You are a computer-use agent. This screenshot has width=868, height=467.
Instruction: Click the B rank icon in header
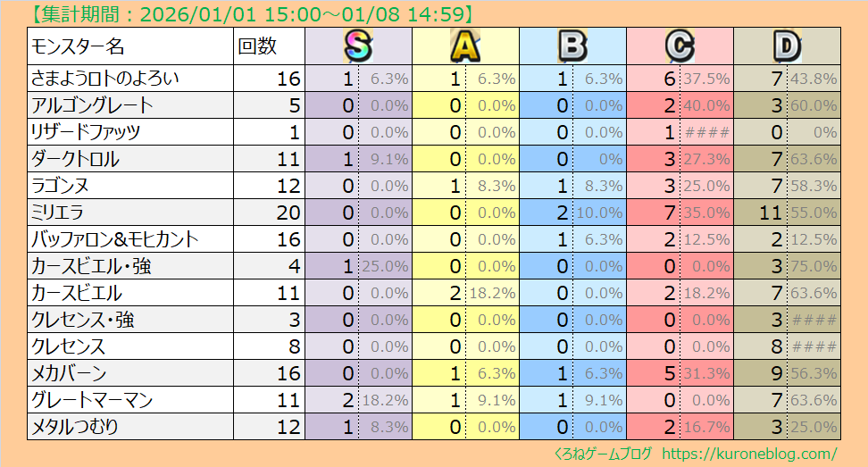click(x=572, y=46)
